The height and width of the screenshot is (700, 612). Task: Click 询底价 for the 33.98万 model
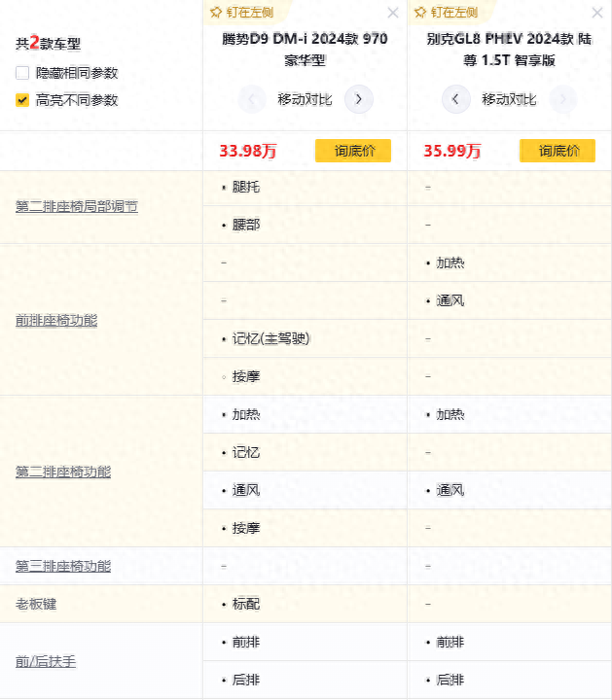coord(353,151)
